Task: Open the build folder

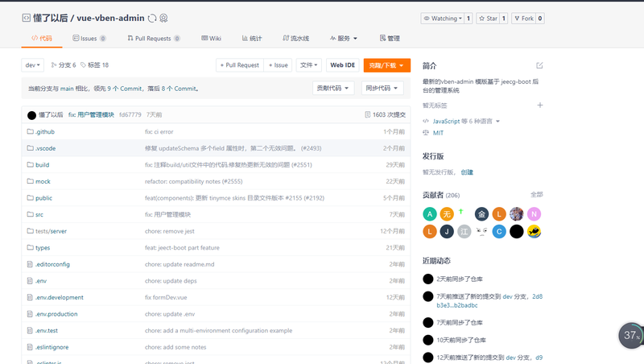Action: click(43, 165)
